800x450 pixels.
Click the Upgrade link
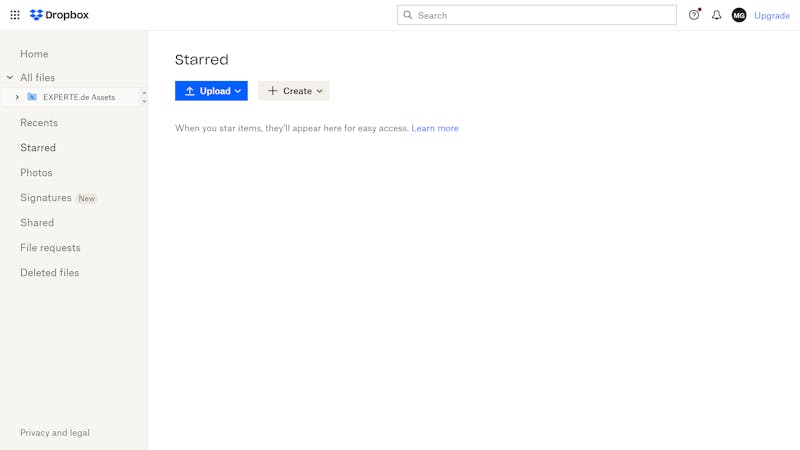point(771,15)
